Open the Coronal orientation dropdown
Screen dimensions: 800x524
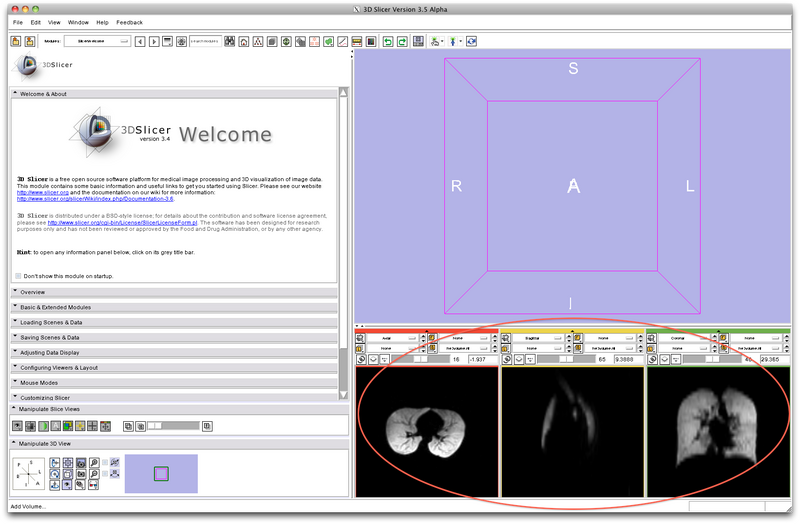[684, 338]
